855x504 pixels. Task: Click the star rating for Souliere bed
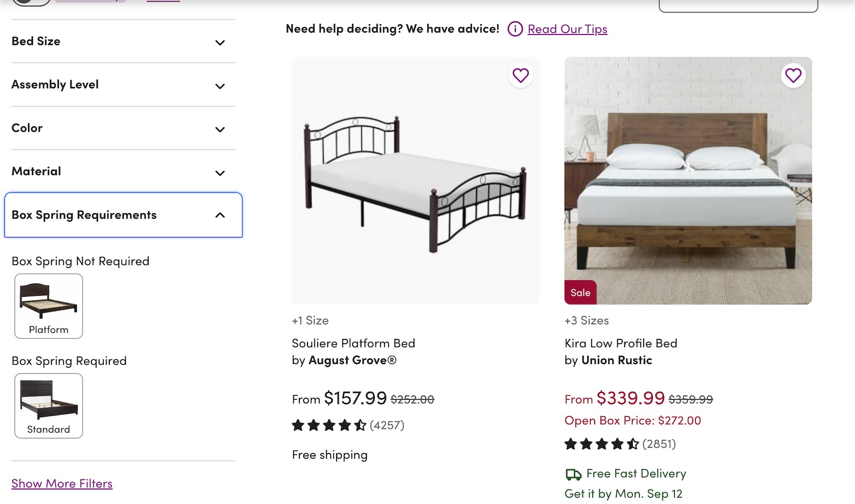(x=329, y=426)
